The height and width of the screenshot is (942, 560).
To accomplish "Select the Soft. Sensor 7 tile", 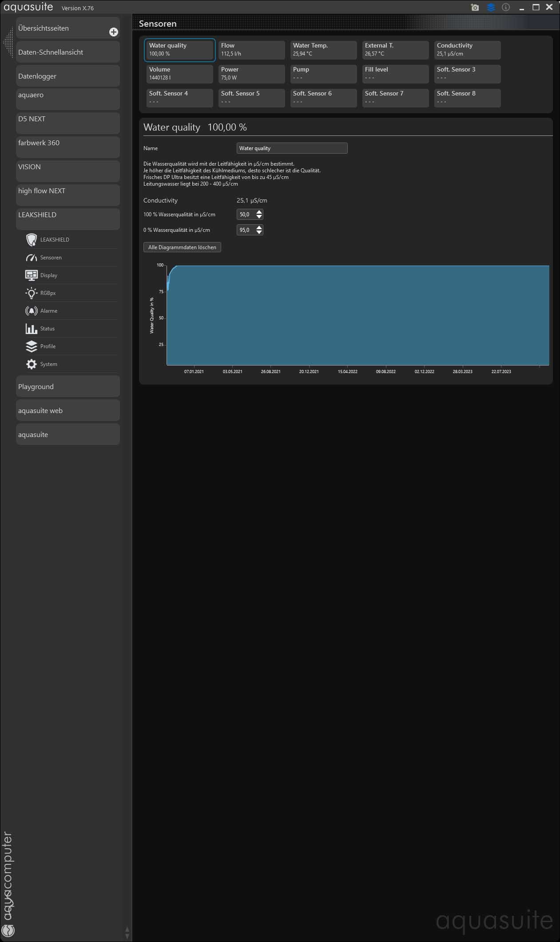I will click(396, 98).
